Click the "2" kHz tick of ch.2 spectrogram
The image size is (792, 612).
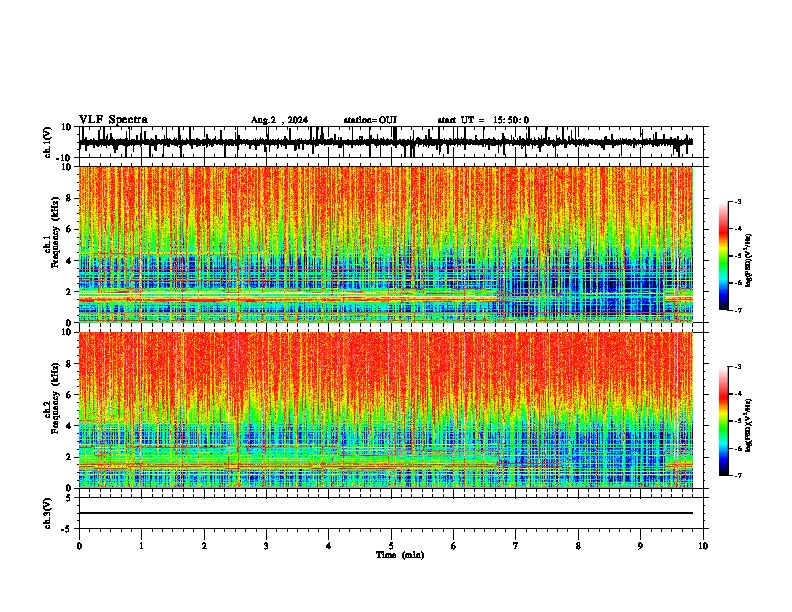[70, 457]
